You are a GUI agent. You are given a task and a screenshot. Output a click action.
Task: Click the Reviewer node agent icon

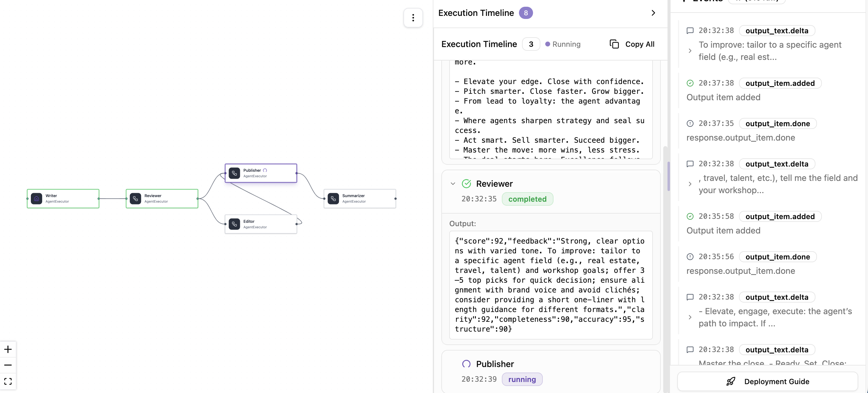(135, 199)
